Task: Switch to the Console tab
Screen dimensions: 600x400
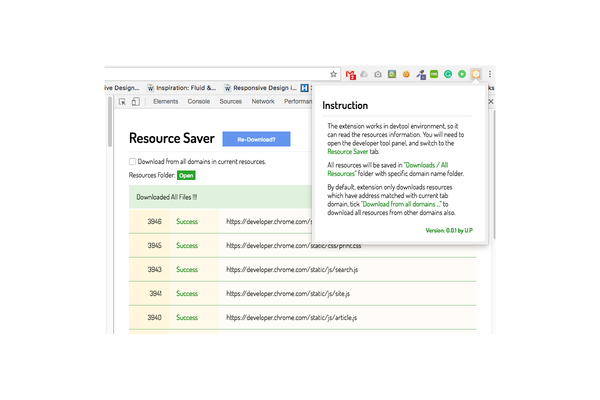Action: (198, 101)
